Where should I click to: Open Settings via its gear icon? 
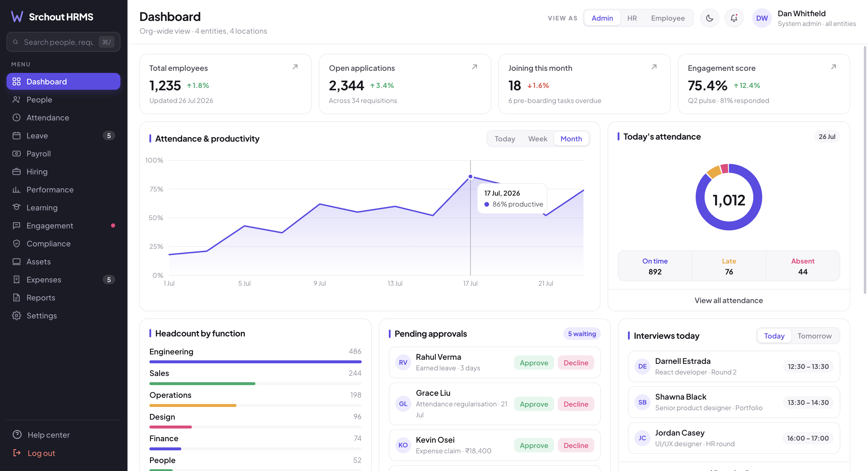(x=17, y=315)
